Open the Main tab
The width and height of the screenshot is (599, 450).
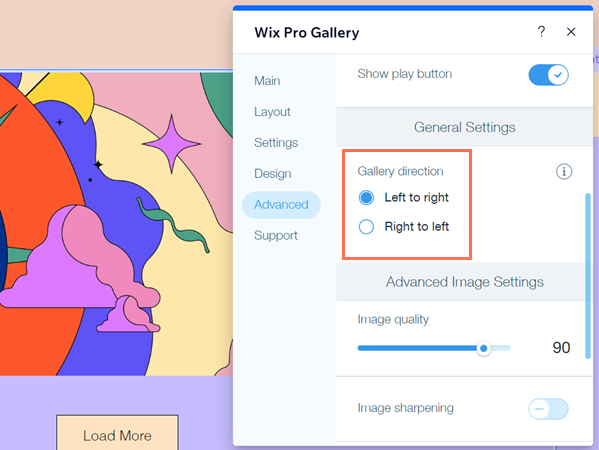267,81
